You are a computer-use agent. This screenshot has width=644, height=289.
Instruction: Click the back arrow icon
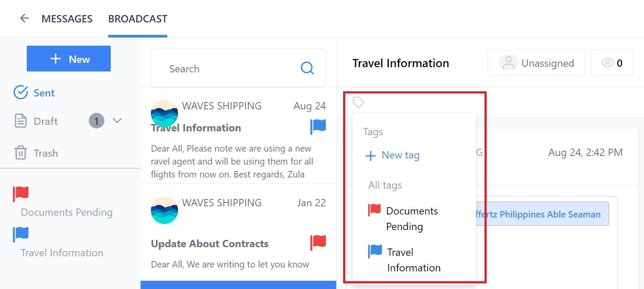(25, 18)
